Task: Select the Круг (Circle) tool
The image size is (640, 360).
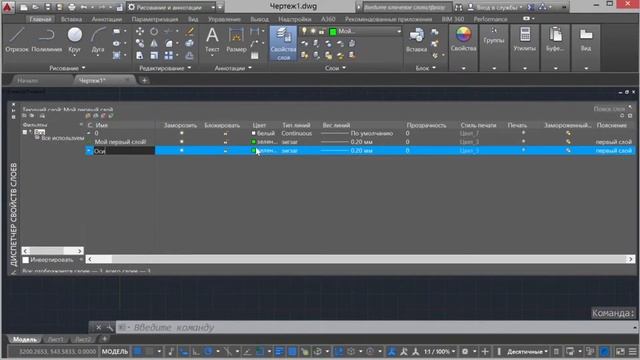Action: click(75, 40)
